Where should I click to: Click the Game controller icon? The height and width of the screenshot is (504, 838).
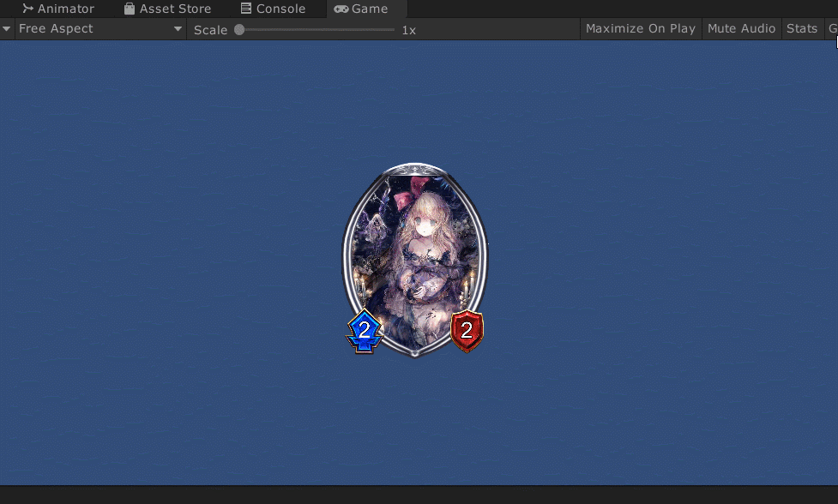(341, 9)
